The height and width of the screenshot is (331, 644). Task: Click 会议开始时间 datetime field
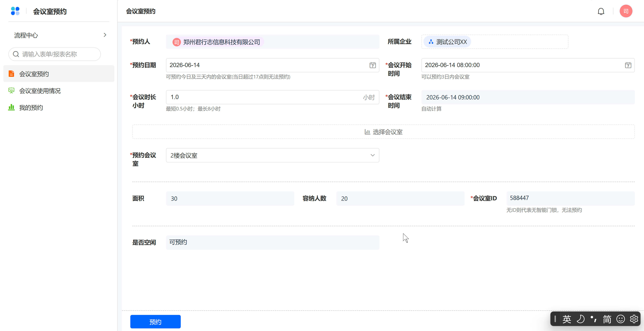528,65
